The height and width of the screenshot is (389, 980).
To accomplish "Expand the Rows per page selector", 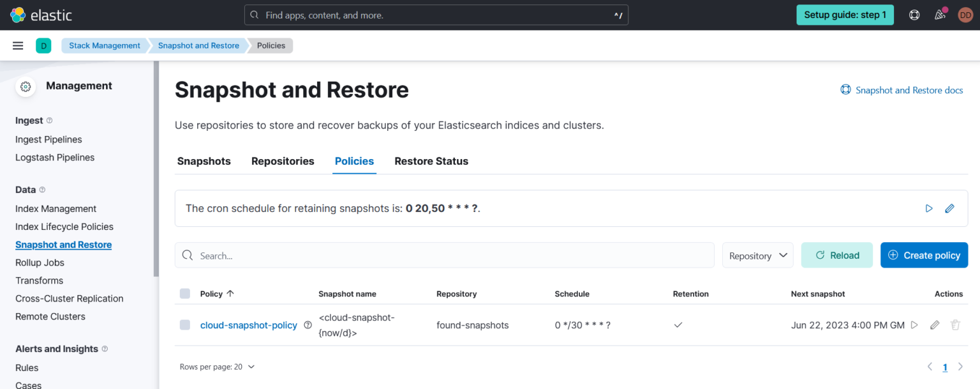I will pyautogui.click(x=217, y=367).
